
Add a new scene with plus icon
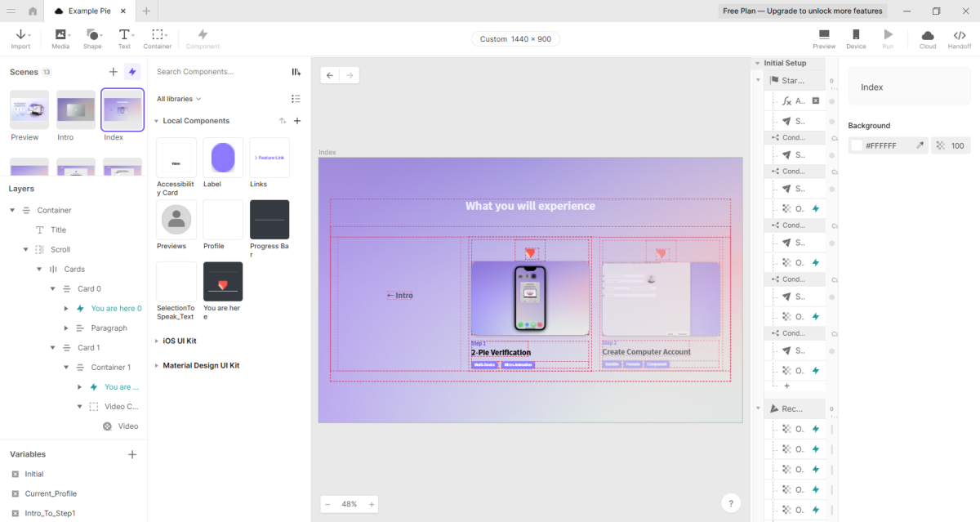tap(114, 72)
